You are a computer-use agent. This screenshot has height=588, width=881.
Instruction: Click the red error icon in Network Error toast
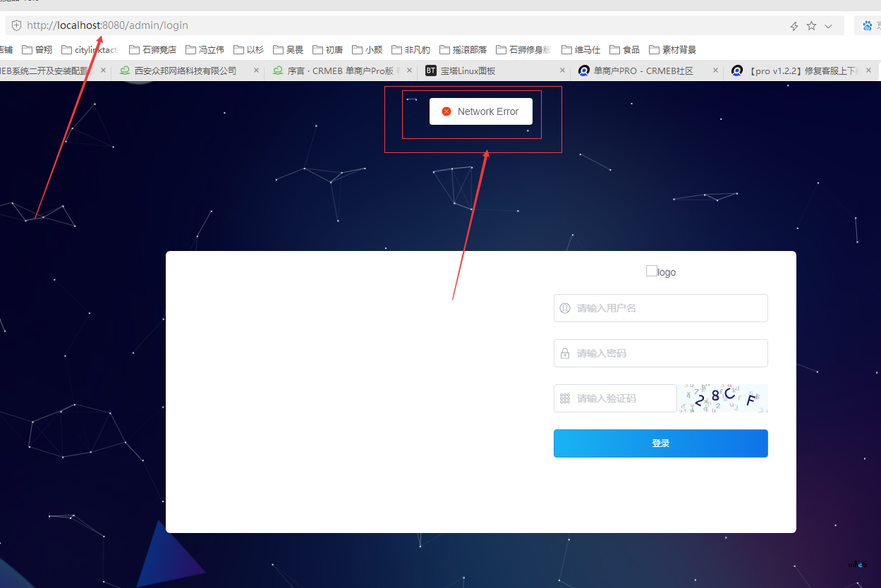(x=446, y=111)
